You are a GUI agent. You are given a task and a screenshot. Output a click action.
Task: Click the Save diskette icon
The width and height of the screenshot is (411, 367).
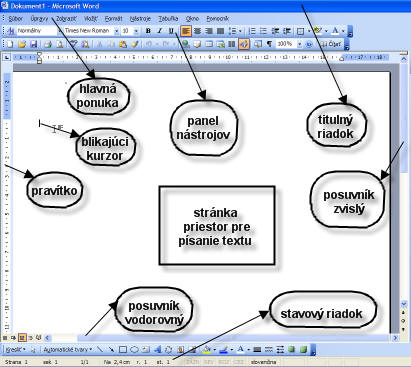(x=34, y=44)
